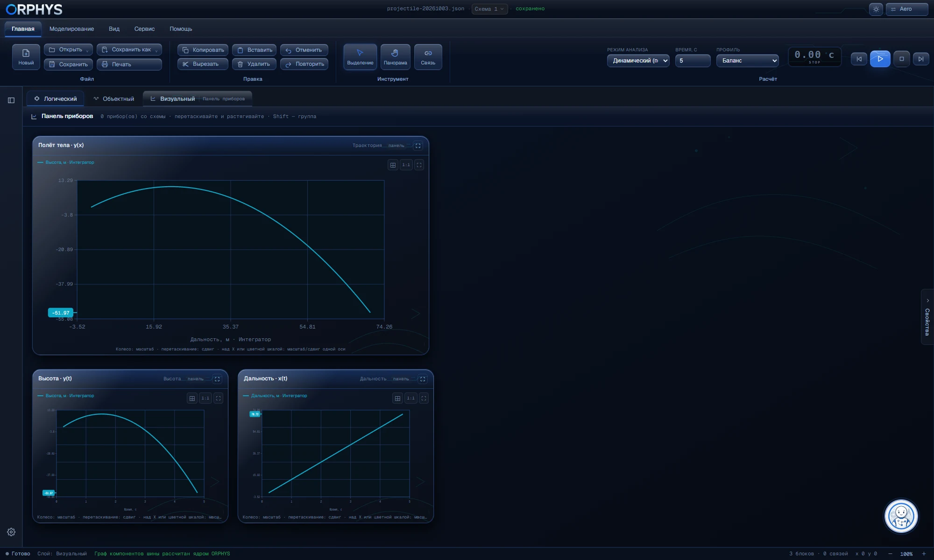Create a new file with Новый
This screenshot has width=934, height=560.
26,57
